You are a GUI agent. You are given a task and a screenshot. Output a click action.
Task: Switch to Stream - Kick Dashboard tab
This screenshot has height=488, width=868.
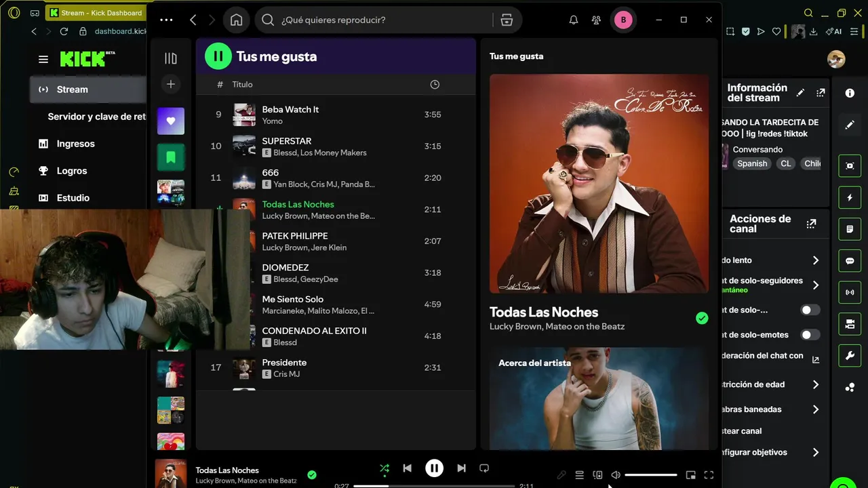coord(95,13)
